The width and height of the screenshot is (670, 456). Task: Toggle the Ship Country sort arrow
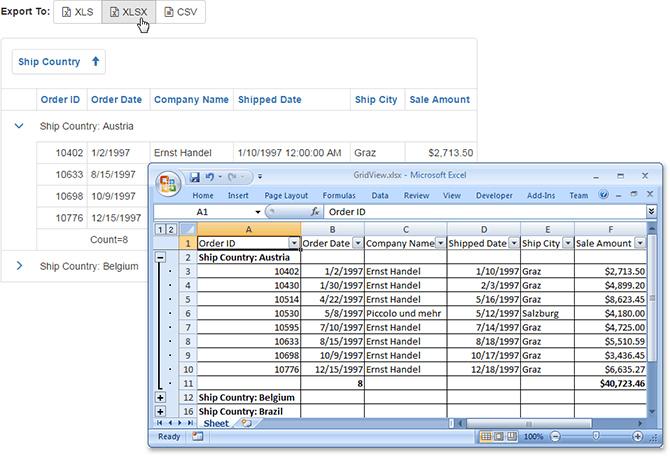point(96,62)
